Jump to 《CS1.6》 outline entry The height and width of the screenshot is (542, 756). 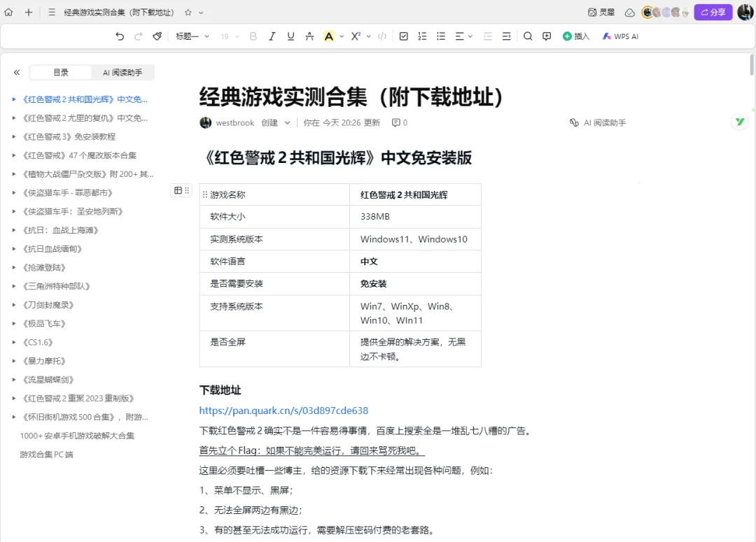(x=37, y=342)
